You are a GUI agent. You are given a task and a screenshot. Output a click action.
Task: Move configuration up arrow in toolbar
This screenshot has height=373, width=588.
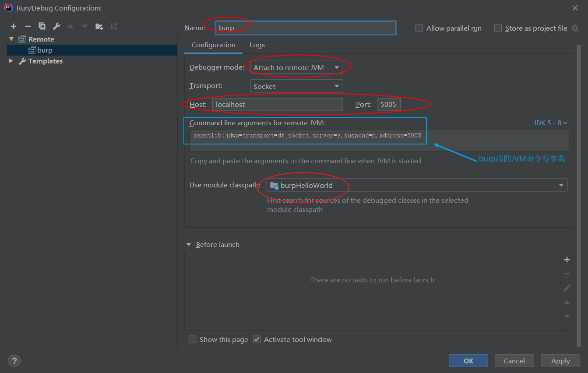coord(70,26)
